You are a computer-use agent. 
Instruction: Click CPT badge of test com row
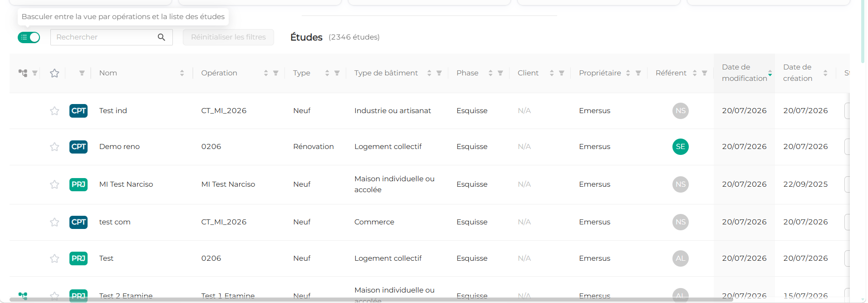click(78, 222)
